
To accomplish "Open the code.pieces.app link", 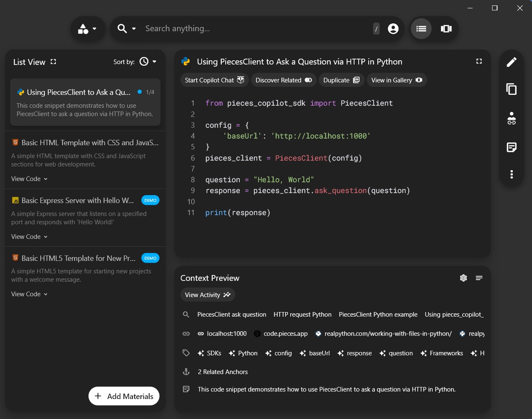I will pyautogui.click(x=281, y=334).
